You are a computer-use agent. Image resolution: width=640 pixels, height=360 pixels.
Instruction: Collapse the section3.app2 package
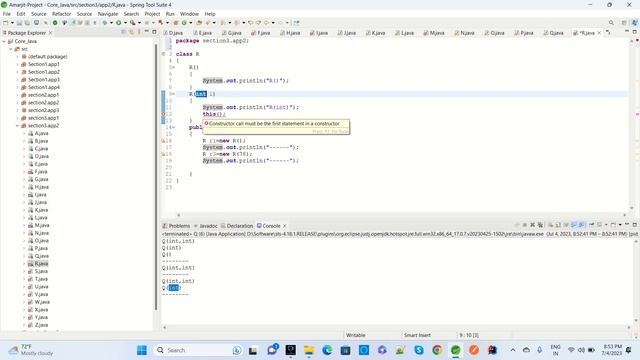(x=17, y=126)
